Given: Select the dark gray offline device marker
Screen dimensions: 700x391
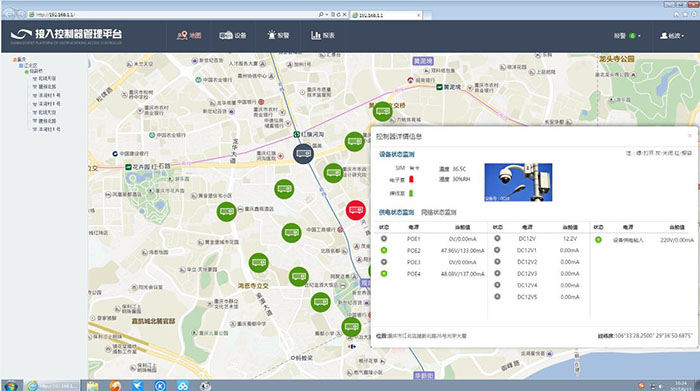Looking at the screenshot, I should [304, 154].
